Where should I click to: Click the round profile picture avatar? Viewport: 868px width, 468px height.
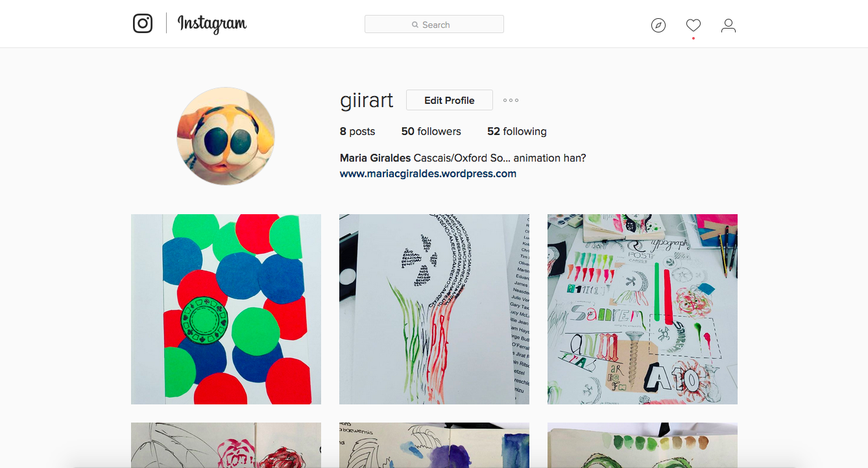226,136
